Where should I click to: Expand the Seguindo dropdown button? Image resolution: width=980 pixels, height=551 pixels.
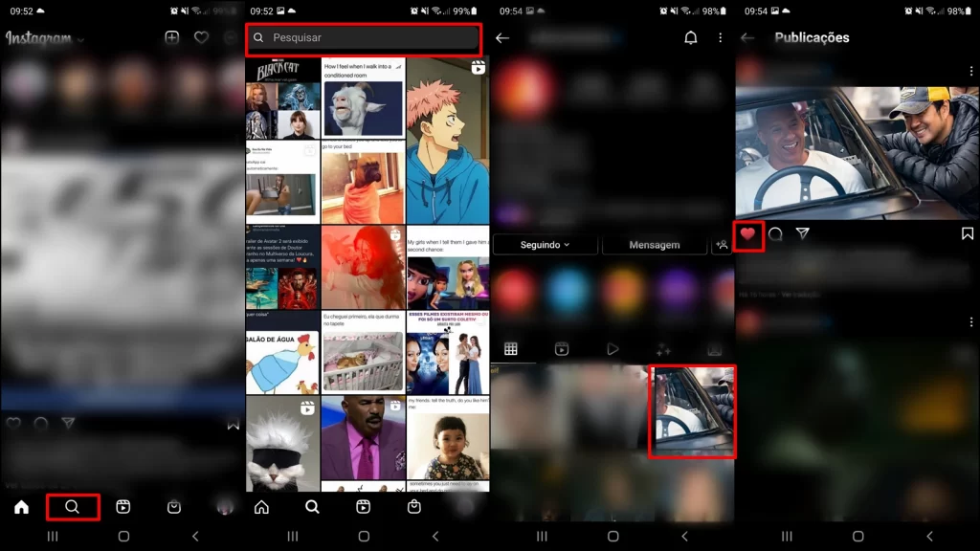545,245
